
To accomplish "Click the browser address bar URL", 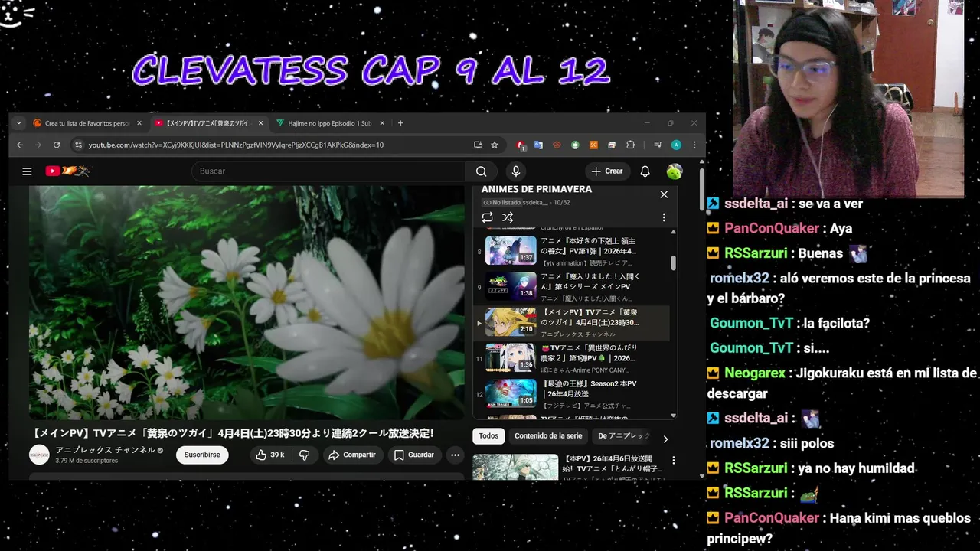I will [236, 145].
